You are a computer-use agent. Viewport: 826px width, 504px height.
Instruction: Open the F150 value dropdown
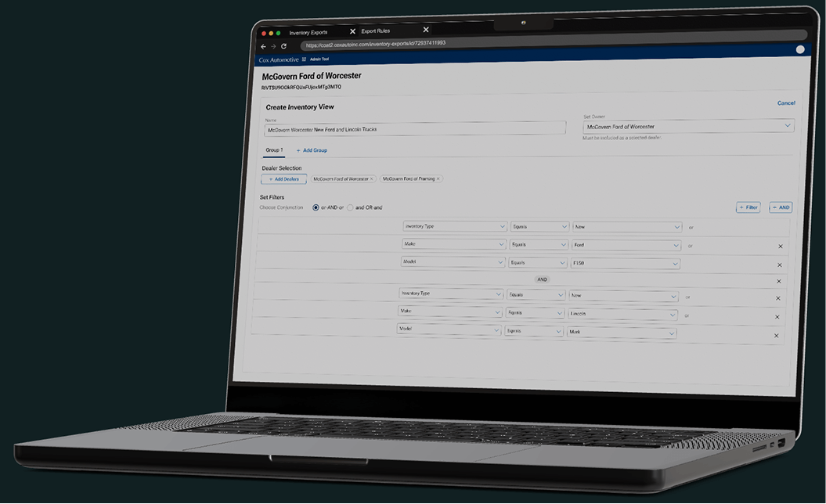coord(626,263)
